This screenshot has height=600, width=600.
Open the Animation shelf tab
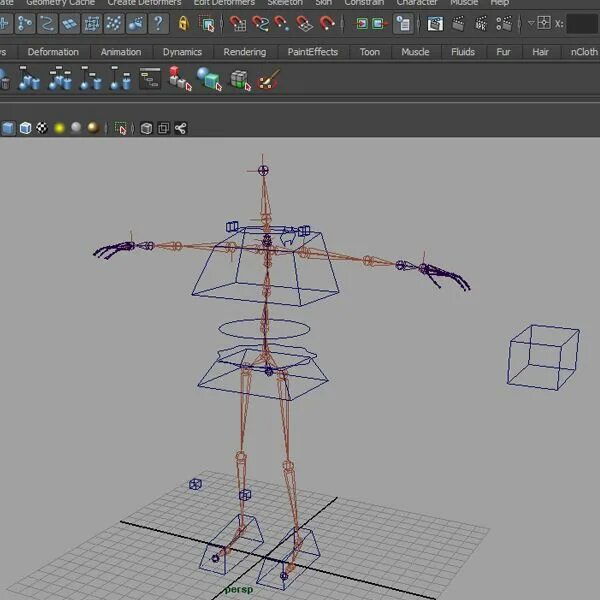click(x=121, y=52)
